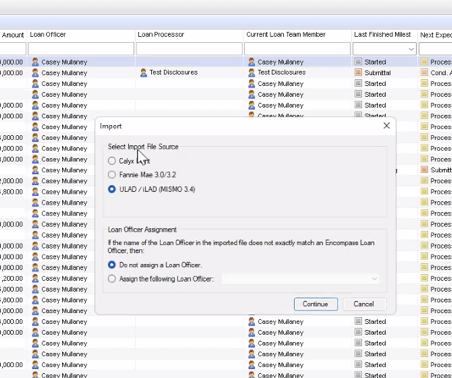Sort by Last Finished Milestone column header
Image resolution: width=452 pixels, height=378 pixels.
tap(382, 34)
